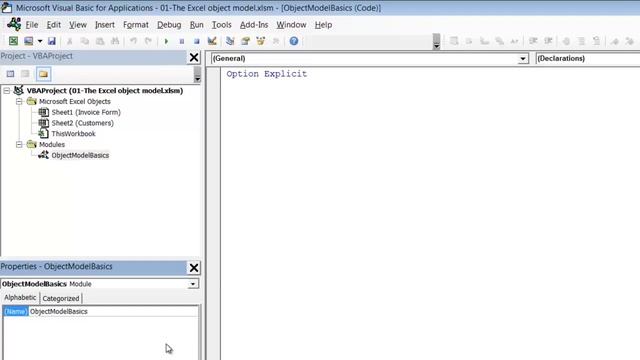The width and height of the screenshot is (640, 360).
Task: Click the Insert UserForm toolbar icon
Action: pos(29,41)
